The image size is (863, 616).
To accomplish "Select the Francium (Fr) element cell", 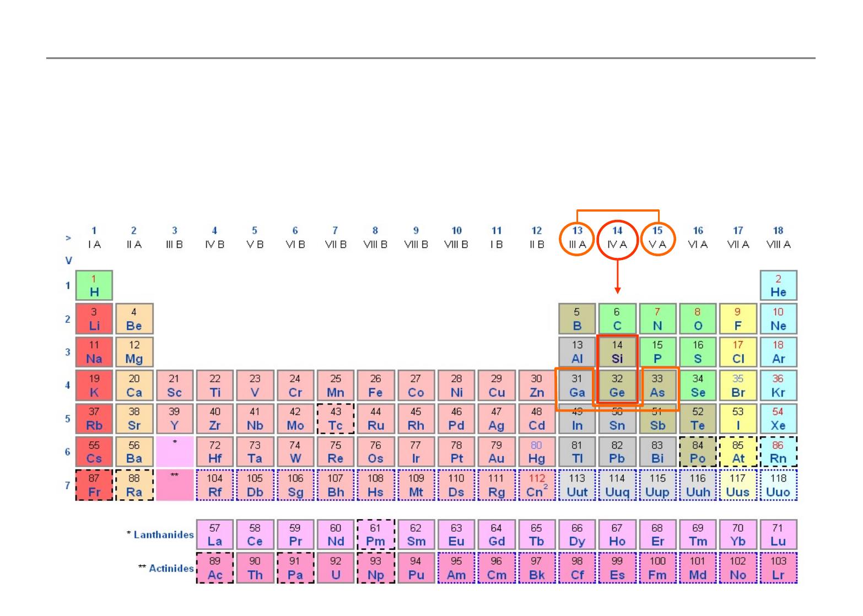I will tap(94, 485).
